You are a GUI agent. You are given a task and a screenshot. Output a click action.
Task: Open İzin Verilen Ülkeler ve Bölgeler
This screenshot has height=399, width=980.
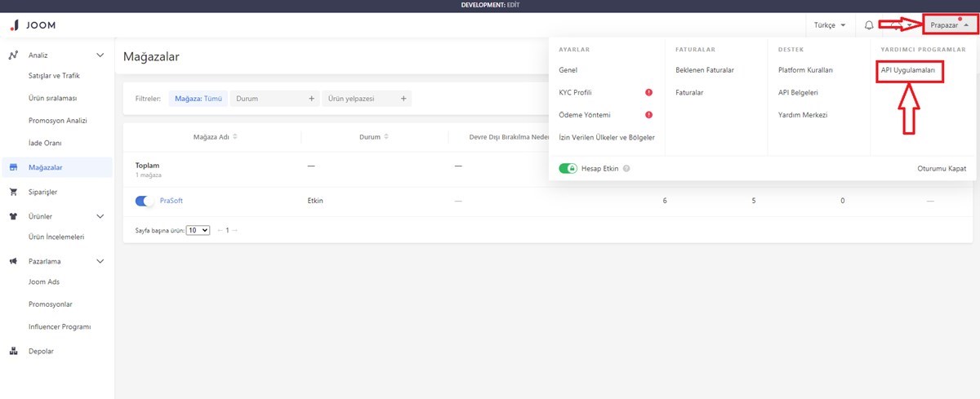click(x=607, y=137)
